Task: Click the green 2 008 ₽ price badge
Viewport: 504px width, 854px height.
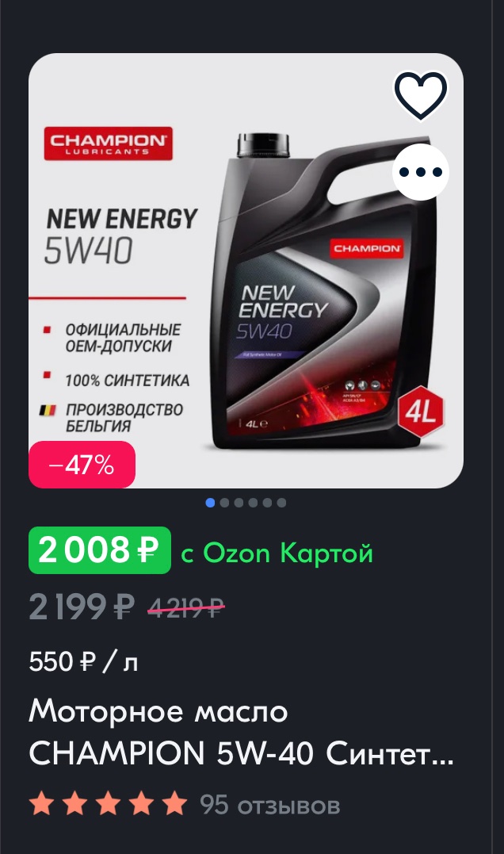Action: coord(100,550)
